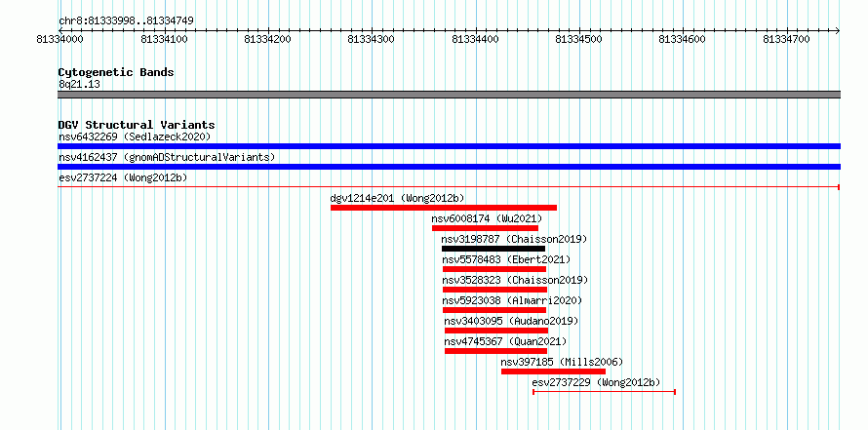Screen dimensions: 868x430
Task: Click the DGV Structural Variants track title
Action: (x=137, y=125)
